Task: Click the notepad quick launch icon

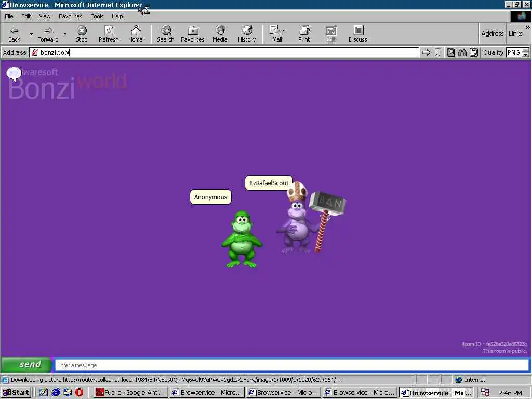Action: [x=44, y=393]
